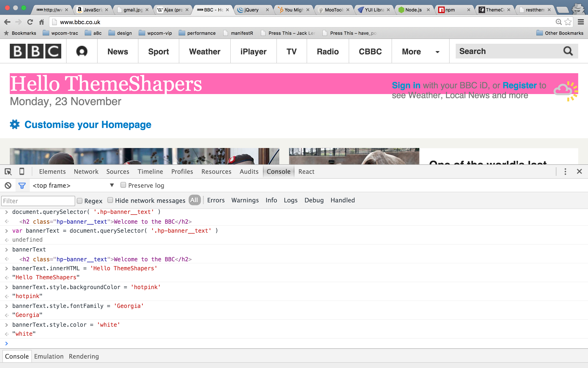Reload the BBC page
Image resolution: width=588 pixels, height=368 pixels.
coord(30,22)
